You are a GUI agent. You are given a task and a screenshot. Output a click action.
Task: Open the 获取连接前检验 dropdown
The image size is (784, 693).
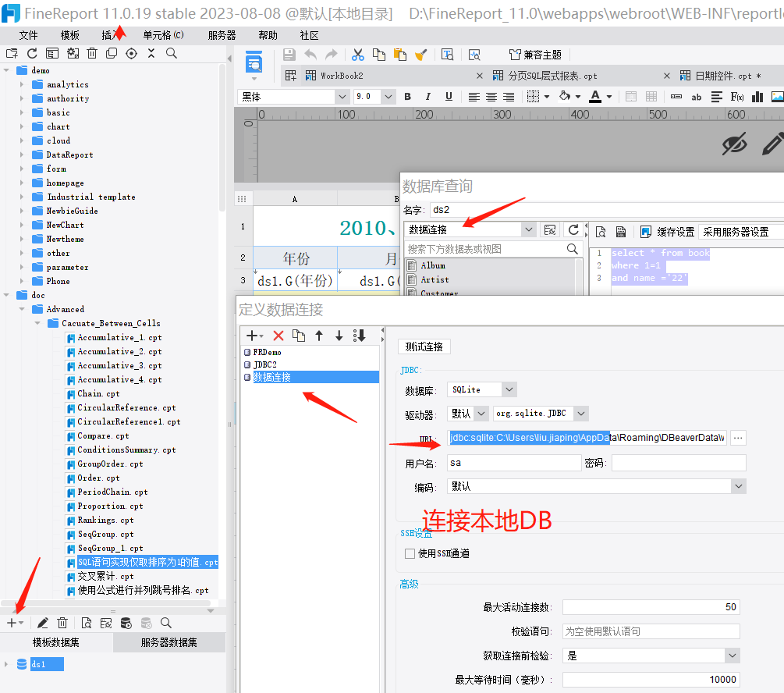click(x=732, y=656)
